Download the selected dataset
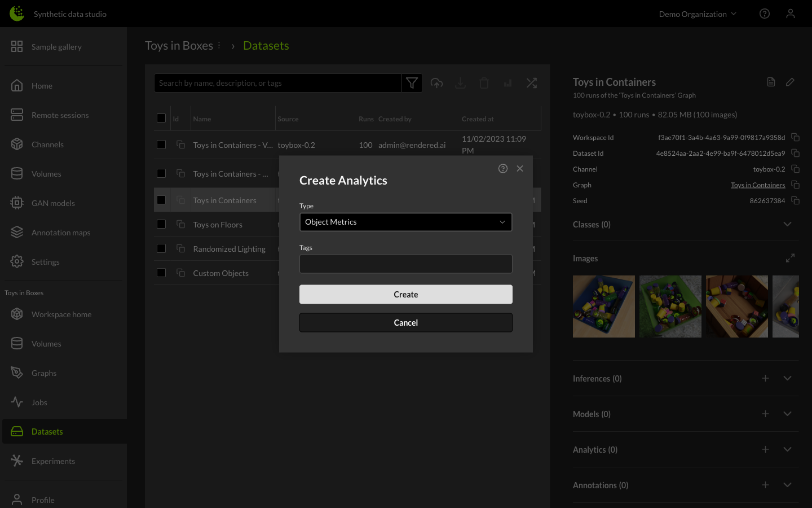The image size is (812, 508). click(x=460, y=82)
